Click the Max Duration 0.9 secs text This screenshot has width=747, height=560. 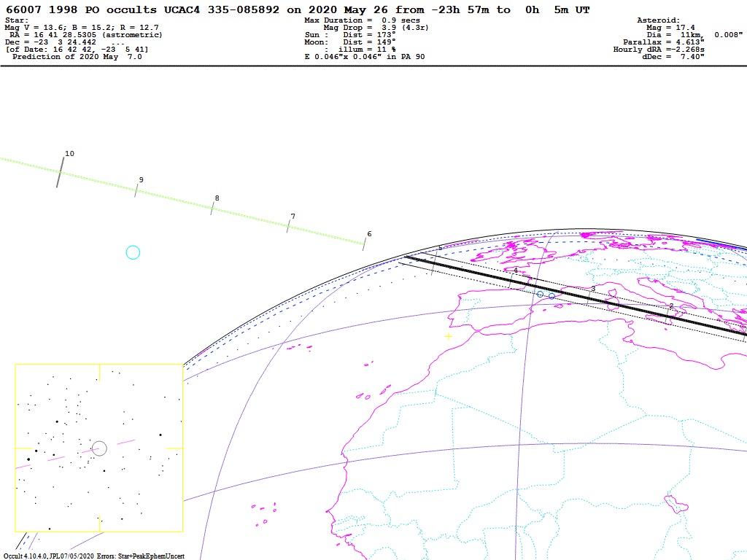click(362, 20)
